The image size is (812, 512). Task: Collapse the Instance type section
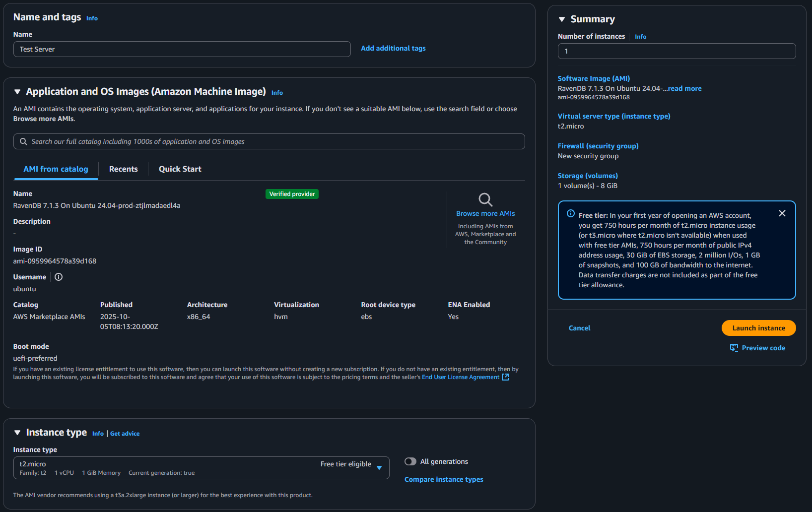pyautogui.click(x=17, y=433)
